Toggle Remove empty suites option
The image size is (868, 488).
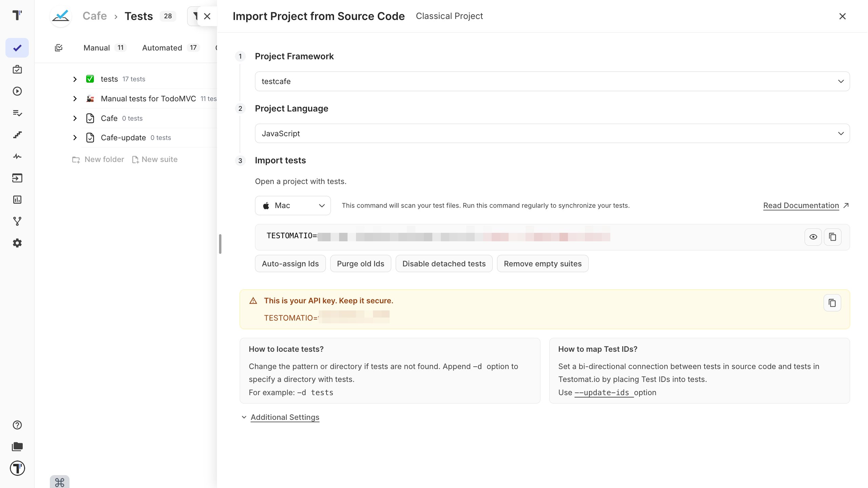click(542, 264)
